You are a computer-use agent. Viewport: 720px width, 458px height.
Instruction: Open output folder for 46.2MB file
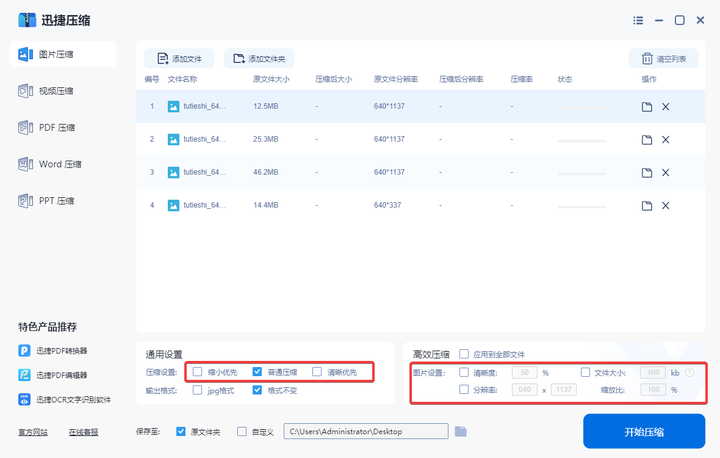click(x=647, y=173)
